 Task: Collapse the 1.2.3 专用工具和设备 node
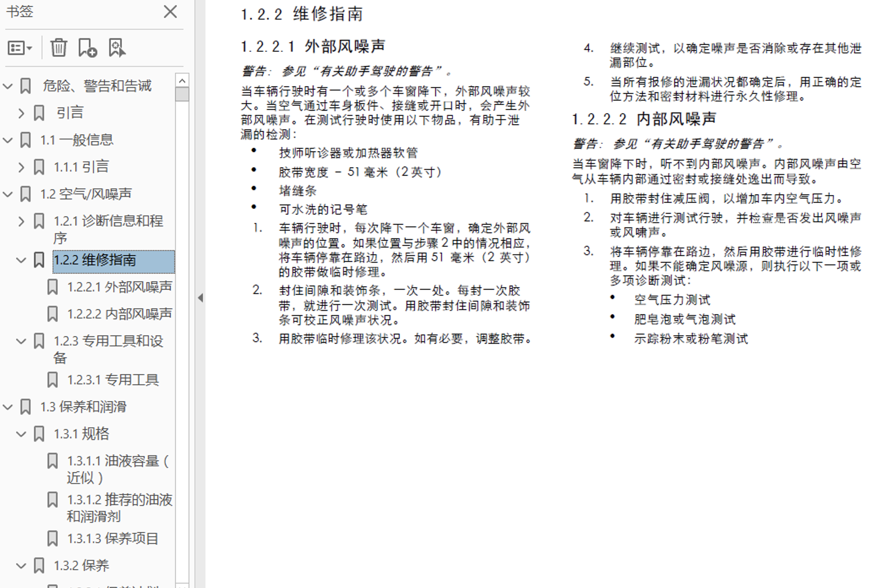(21, 341)
